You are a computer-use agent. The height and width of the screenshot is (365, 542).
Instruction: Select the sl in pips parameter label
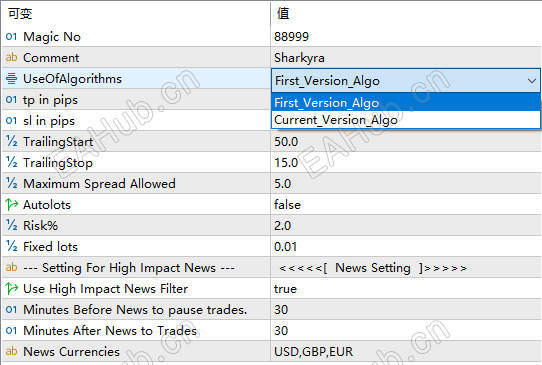(49, 121)
